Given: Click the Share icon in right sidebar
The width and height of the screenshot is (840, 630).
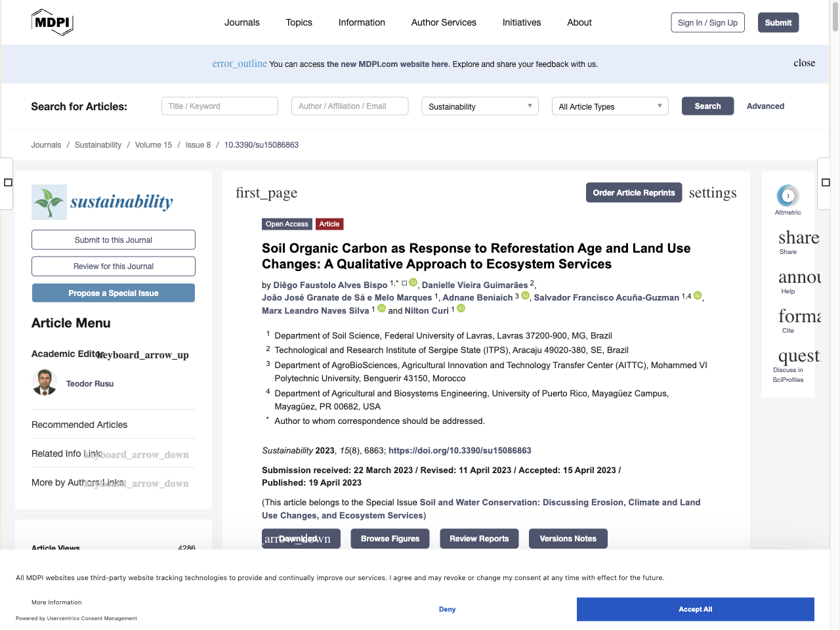Looking at the screenshot, I should 798,238.
